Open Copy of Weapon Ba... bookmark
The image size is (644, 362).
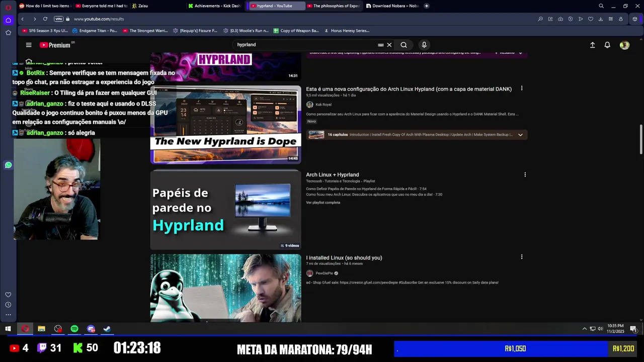point(296,31)
